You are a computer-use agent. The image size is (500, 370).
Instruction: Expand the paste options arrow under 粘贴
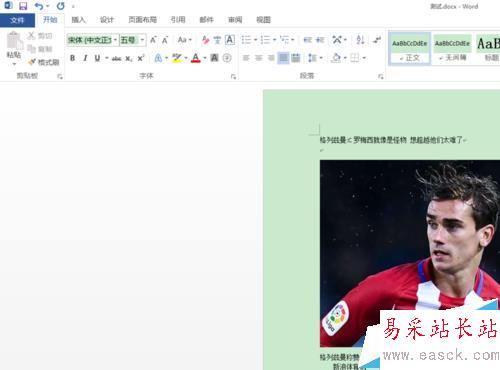click(x=14, y=64)
